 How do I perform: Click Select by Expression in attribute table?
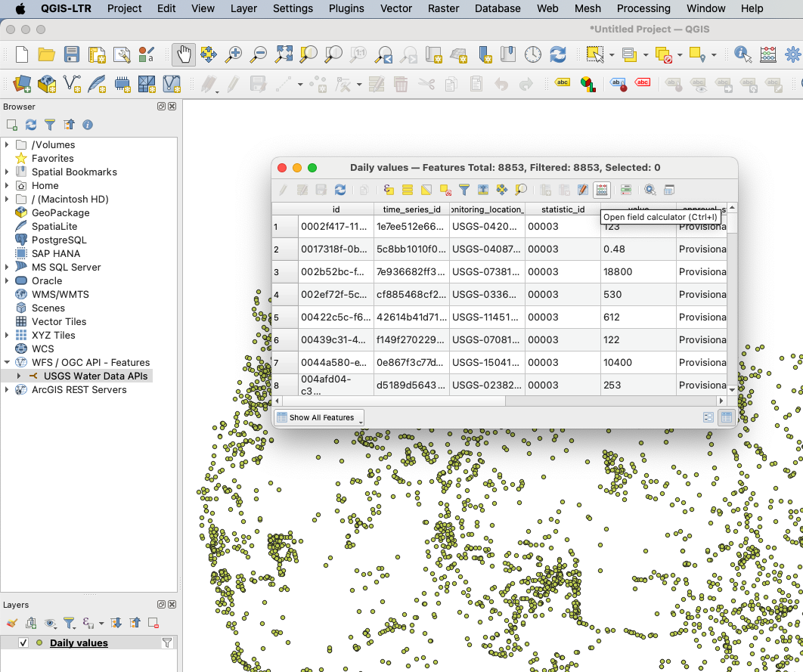(x=389, y=190)
